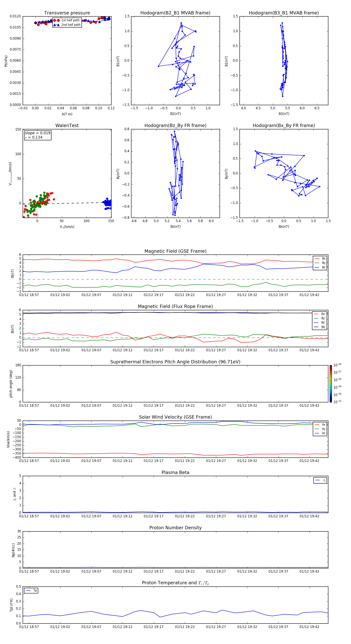
Task: Click the 'Pt(nPa)' axis label
Action: pyautogui.click(x=6, y=61)
